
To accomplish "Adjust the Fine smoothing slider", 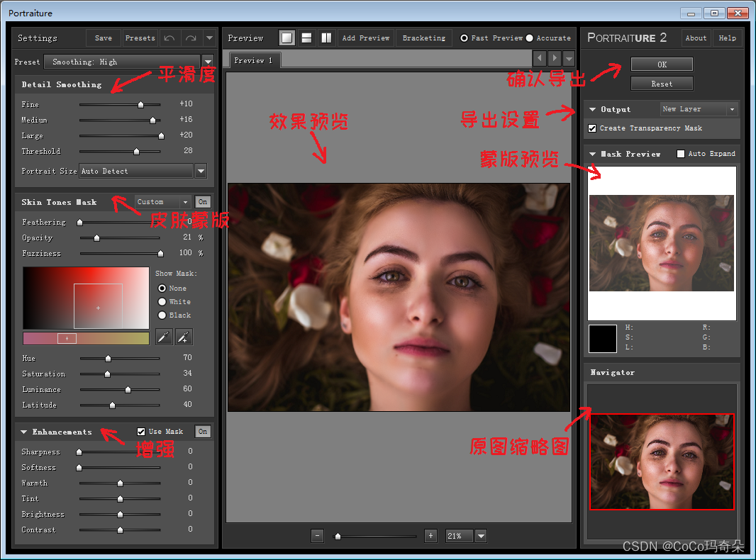I will (141, 105).
